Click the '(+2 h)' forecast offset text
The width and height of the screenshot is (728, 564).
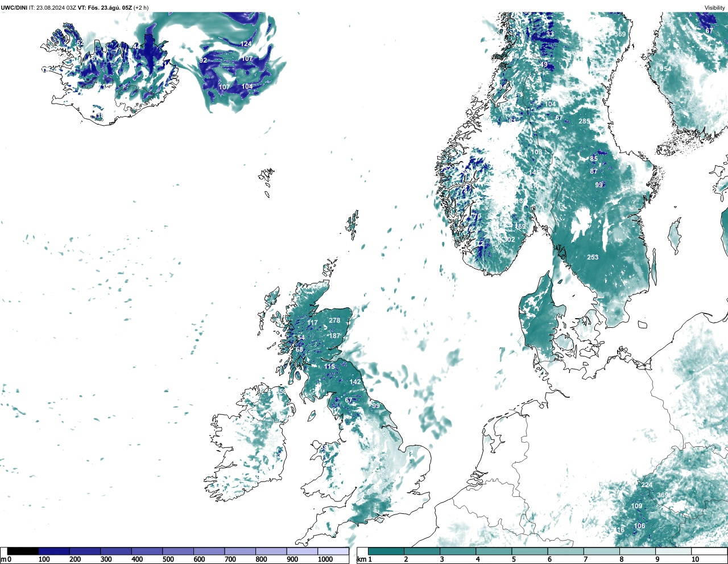coord(141,7)
